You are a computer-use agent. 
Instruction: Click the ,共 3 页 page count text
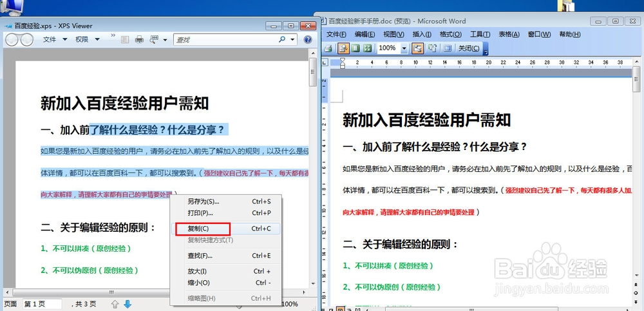84,304
